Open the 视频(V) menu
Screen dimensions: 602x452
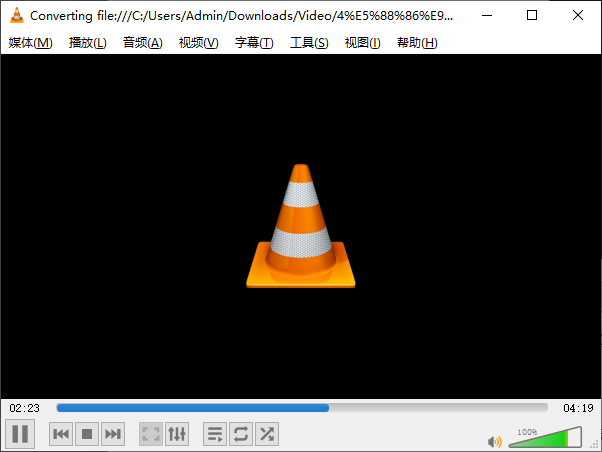point(198,43)
